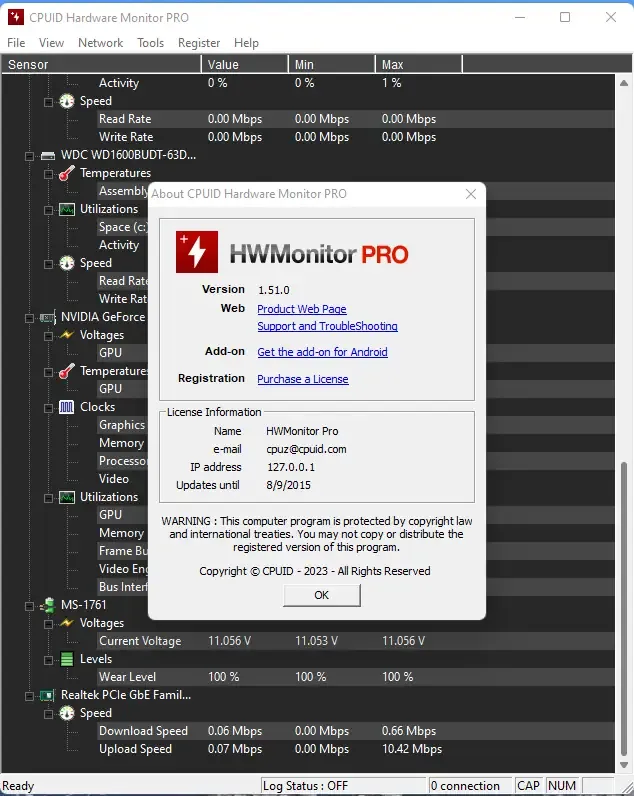Click the cpuz@cpuid.com e-mail value
The width and height of the screenshot is (634, 796).
(x=306, y=449)
